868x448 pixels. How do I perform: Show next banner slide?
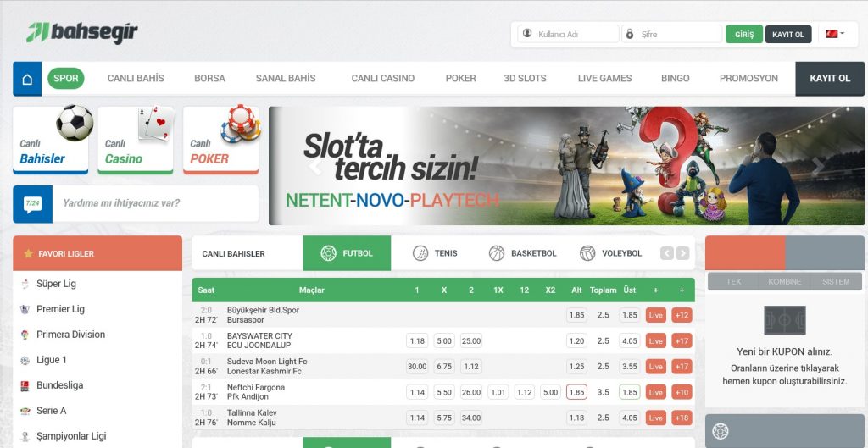(818, 166)
